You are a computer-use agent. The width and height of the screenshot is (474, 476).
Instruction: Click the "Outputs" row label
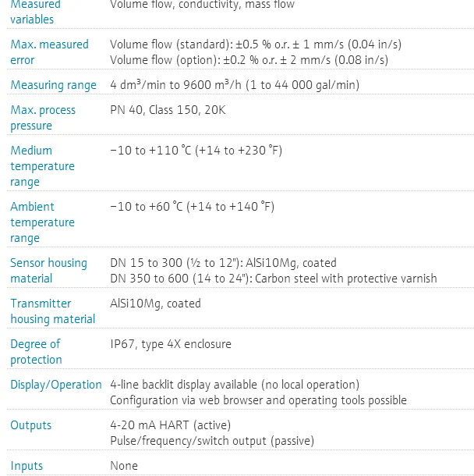click(x=31, y=425)
